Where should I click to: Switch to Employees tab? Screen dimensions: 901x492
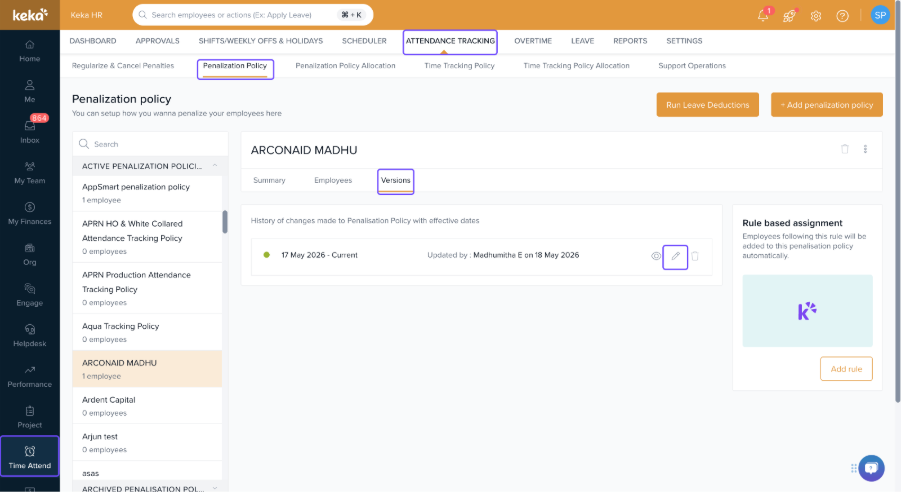[x=333, y=180]
